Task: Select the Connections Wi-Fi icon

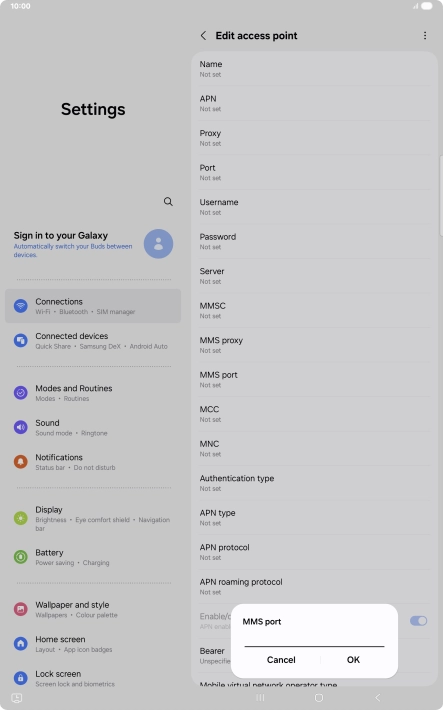Action: pos(20,306)
